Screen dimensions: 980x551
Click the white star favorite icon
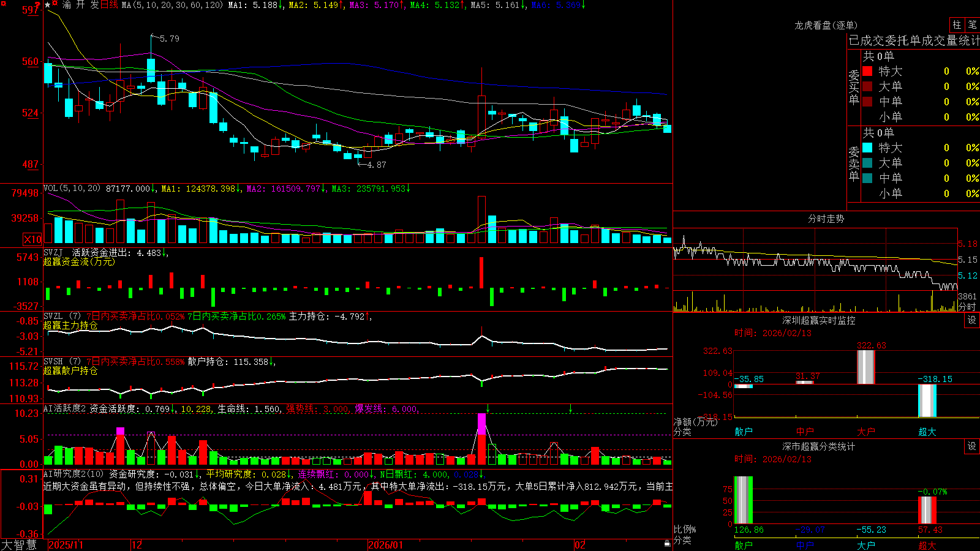point(48,5)
